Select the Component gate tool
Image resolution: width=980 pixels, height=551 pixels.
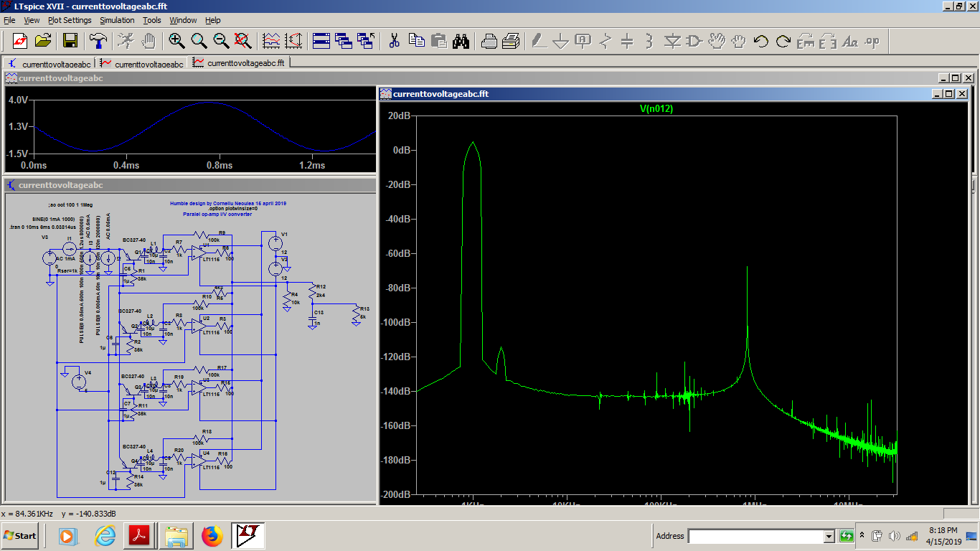click(694, 41)
